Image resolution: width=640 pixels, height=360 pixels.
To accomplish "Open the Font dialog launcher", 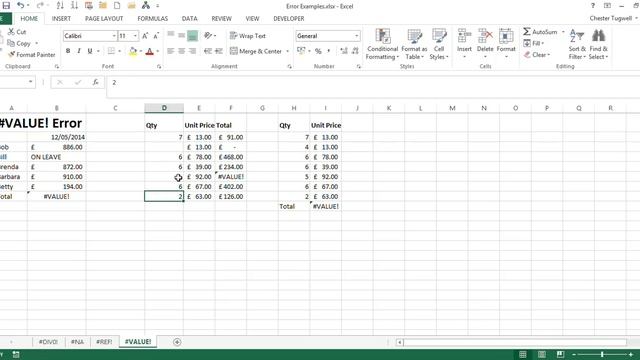I will click(159, 66).
